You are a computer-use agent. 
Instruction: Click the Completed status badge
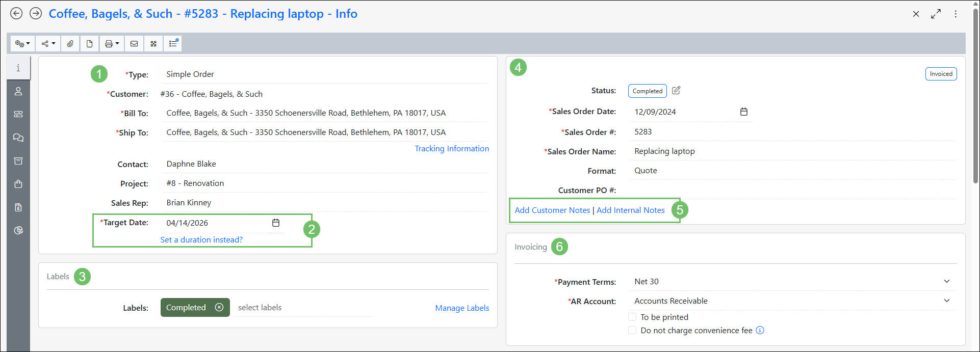648,91
